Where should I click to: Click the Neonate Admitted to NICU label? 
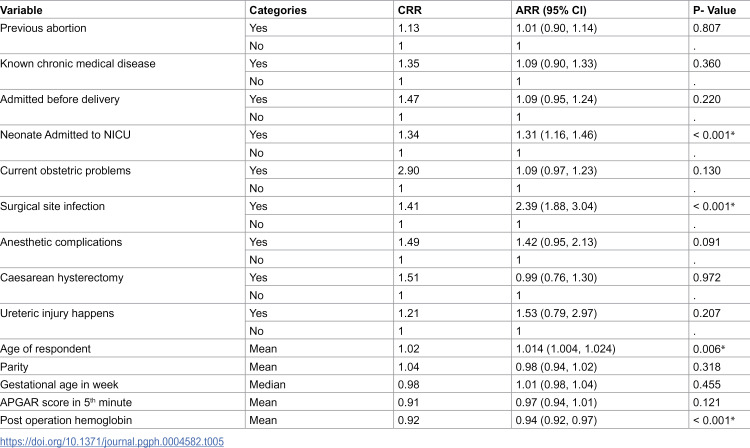tap(66, 135)
